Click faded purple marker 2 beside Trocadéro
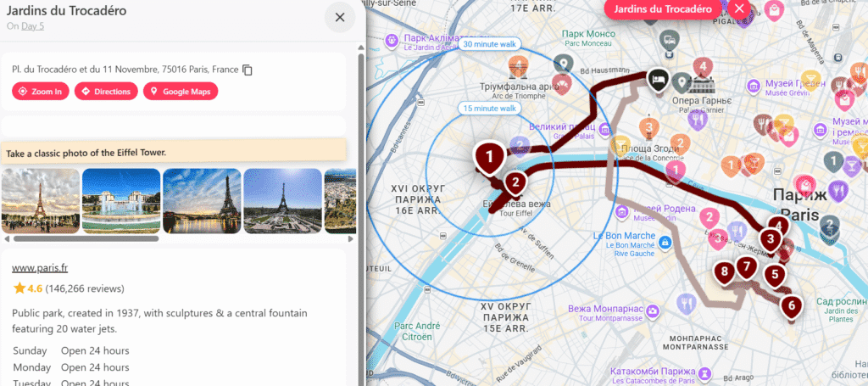868x386 pixels. [x=520, y=146]
